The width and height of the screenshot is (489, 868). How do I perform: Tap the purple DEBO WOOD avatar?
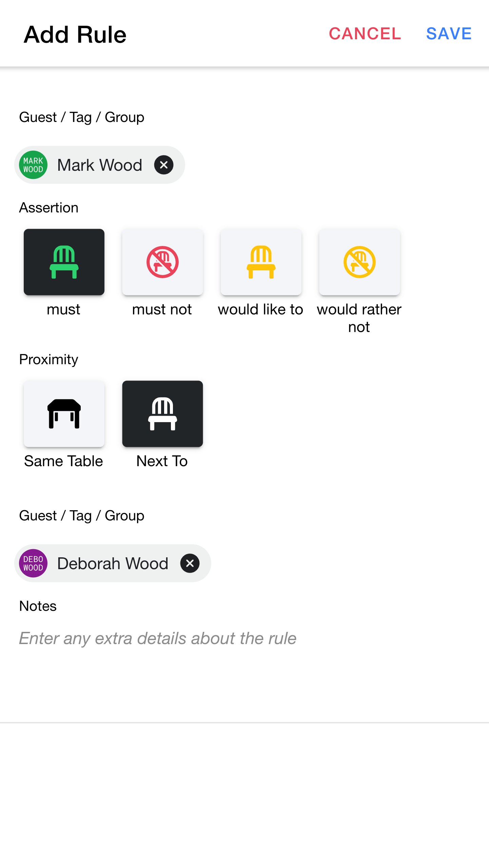point(33,563)
